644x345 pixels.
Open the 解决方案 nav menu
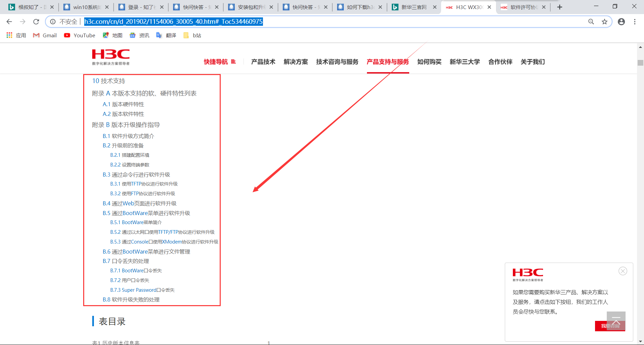296,62
